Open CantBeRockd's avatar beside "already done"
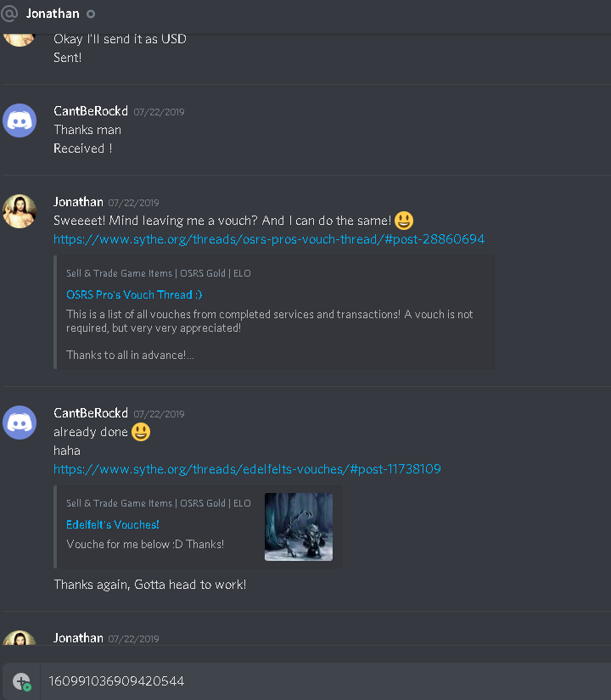The image size is (611, 700). click(x=20, y=423)
